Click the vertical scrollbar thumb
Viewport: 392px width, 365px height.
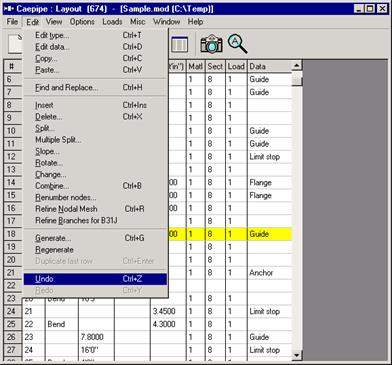click(x=297, y=79)
